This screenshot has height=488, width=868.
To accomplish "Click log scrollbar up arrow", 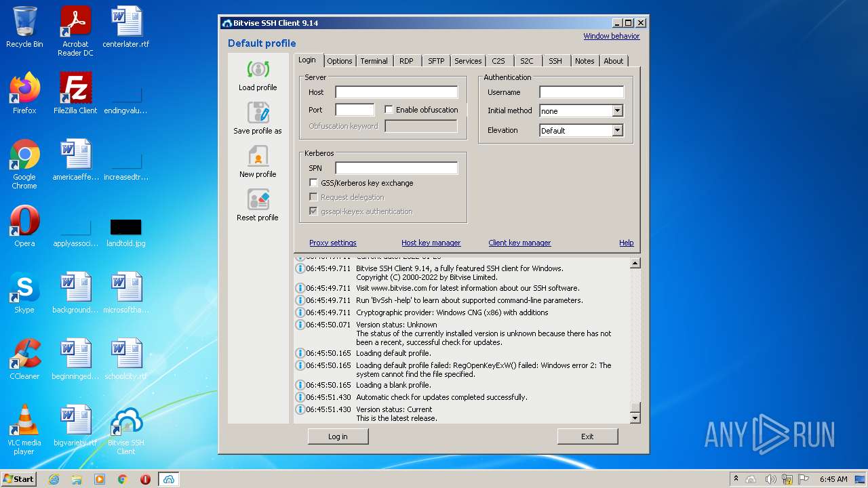I will 635,263.
